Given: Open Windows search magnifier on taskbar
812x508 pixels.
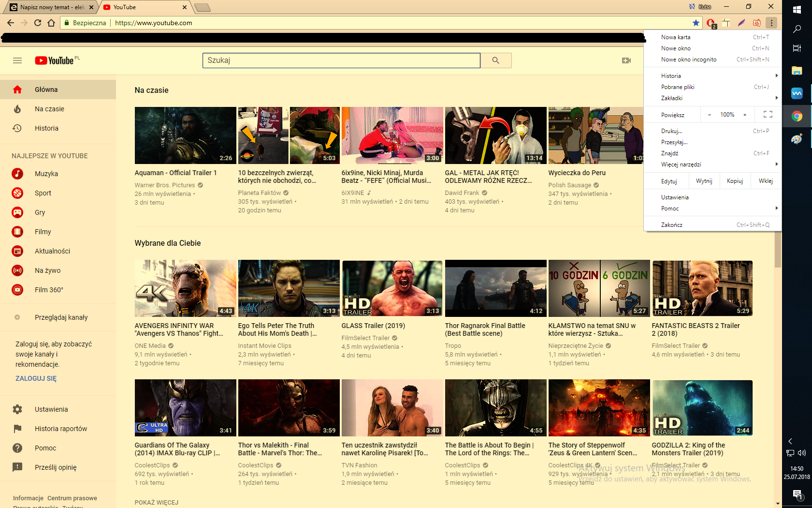Looking at the screenshot, I should 797,29.
